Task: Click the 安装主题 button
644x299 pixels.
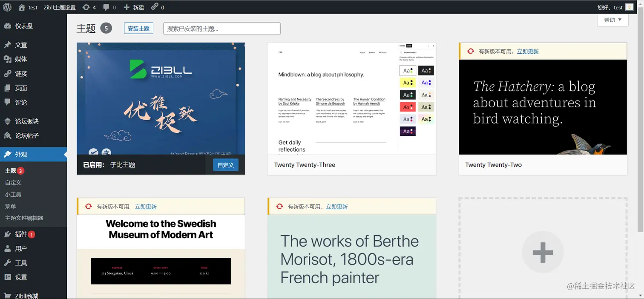Action: pos(138,28)
